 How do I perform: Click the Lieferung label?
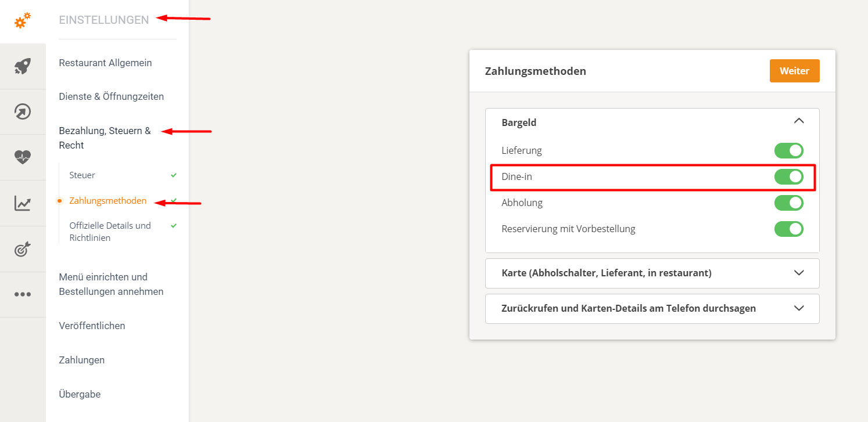point(522,150)
